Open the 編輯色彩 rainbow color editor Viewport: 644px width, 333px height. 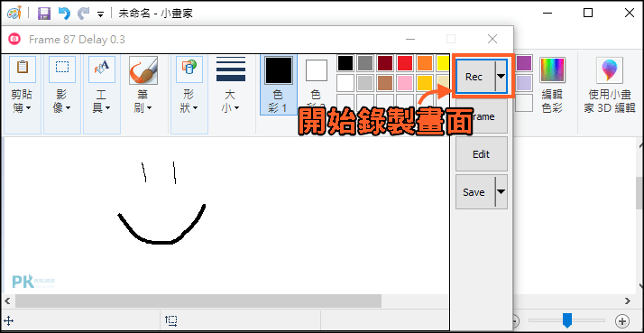click(x=552, y=86)
